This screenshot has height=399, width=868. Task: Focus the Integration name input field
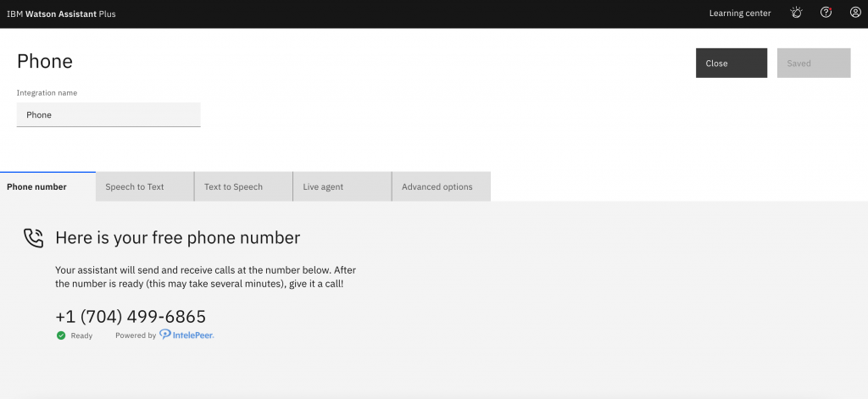[108, 115]
